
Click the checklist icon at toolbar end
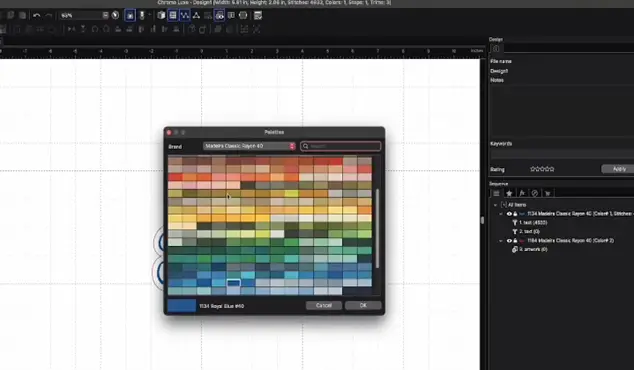[x=258, y=15]
